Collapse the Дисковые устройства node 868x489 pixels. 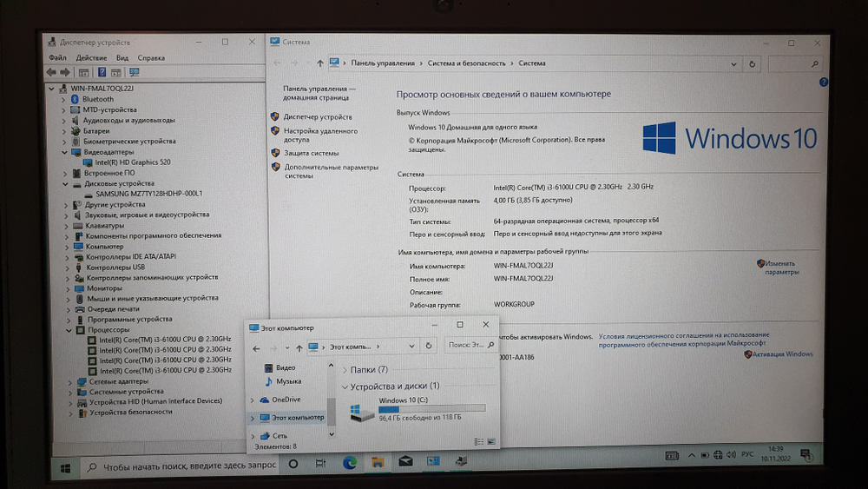65,184
